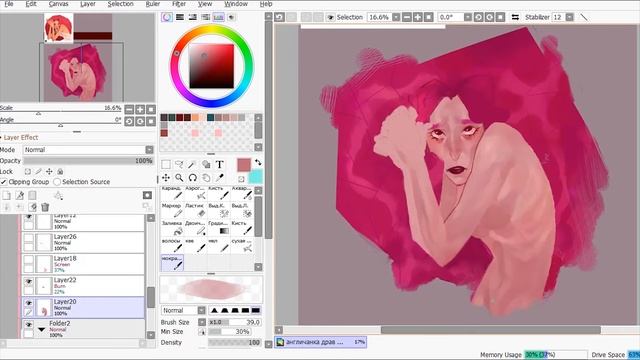Select the Shape tool
Image resolution: width=640 pixels, height=360 pixels.
coord(206,164)
